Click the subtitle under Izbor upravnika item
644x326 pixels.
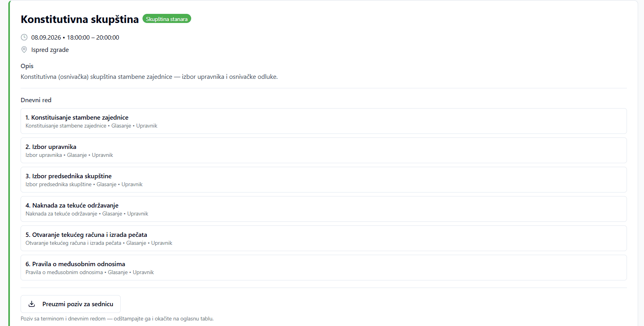[69, 155]
